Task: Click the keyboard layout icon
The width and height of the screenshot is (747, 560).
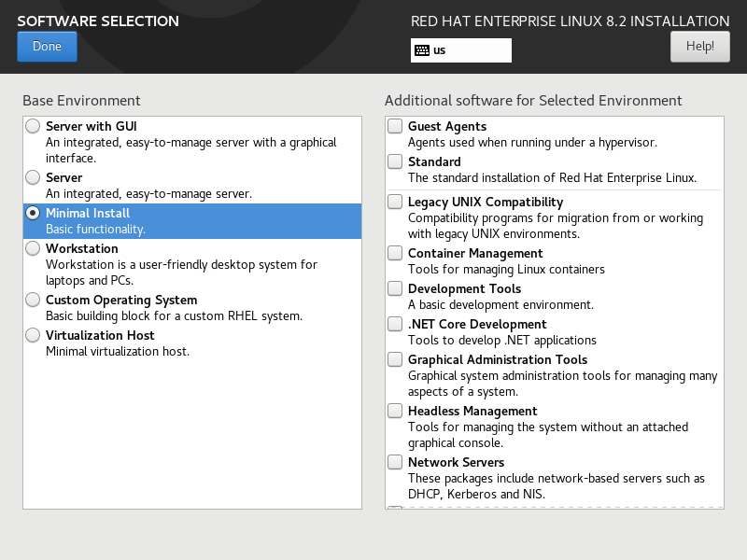Action: 422,50
